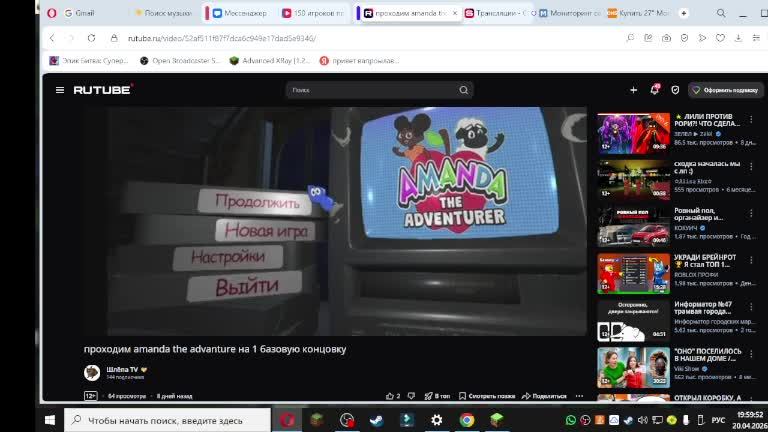This screenshot has height=432, width=768.
Task: Click the РУС language indicator
Action: tap(718, 420)
